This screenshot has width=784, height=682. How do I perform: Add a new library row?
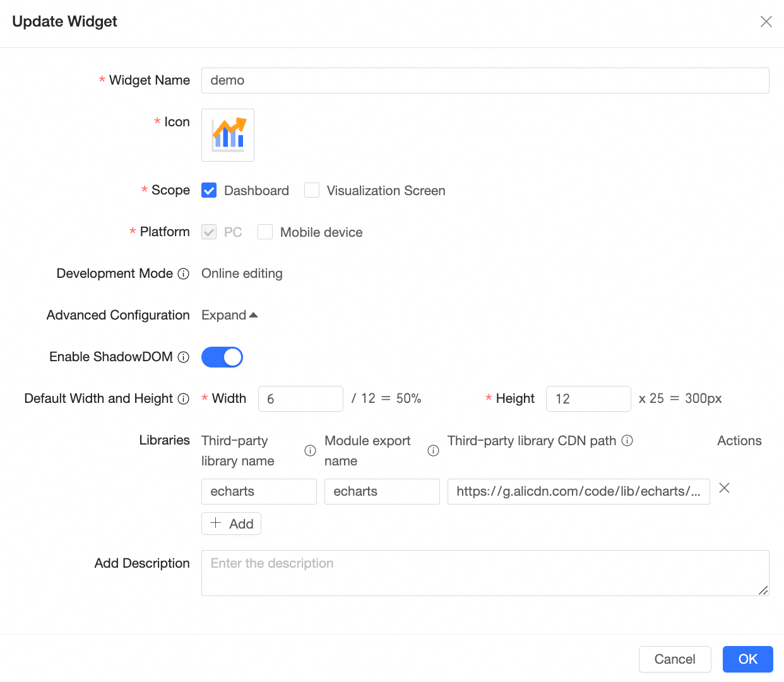click(x=232, y=523)
